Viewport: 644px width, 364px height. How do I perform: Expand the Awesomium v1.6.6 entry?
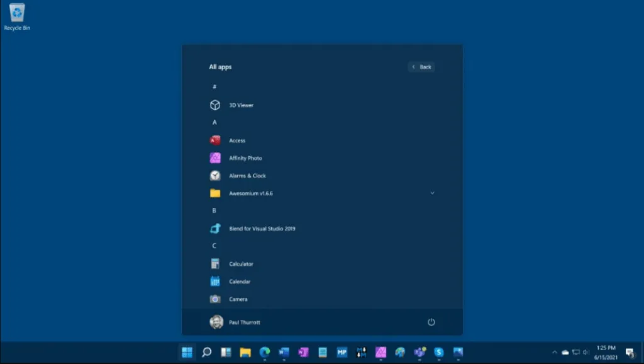coord(432,193)
